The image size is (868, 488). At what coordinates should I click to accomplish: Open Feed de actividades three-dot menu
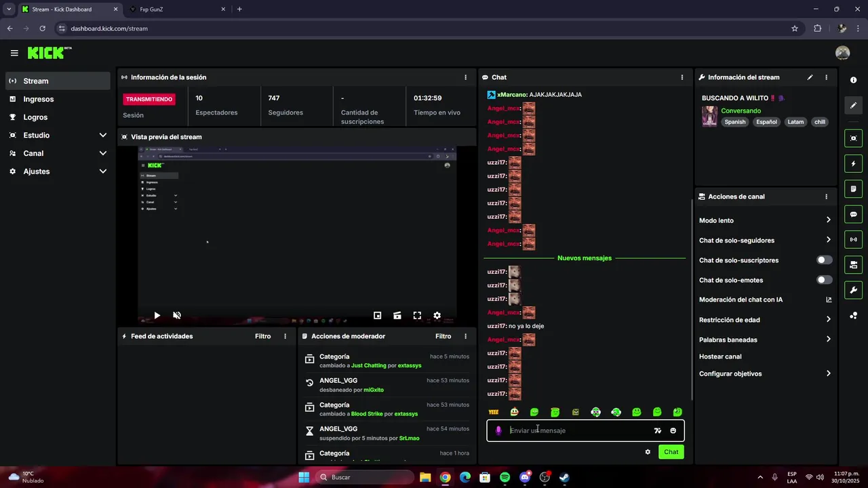point(285,336)
